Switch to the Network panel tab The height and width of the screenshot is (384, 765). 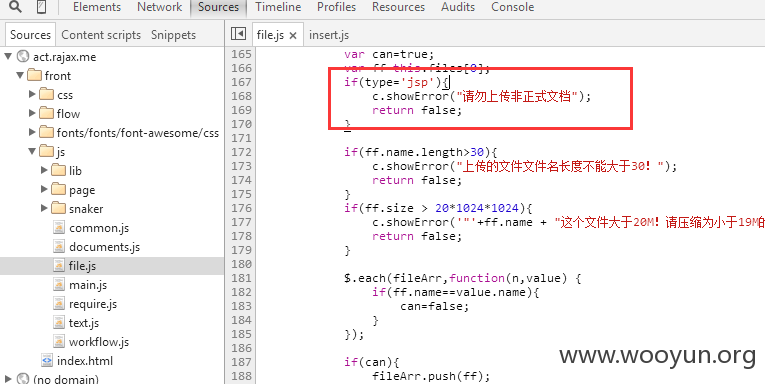pyautogui.click(x=160, y=7)
